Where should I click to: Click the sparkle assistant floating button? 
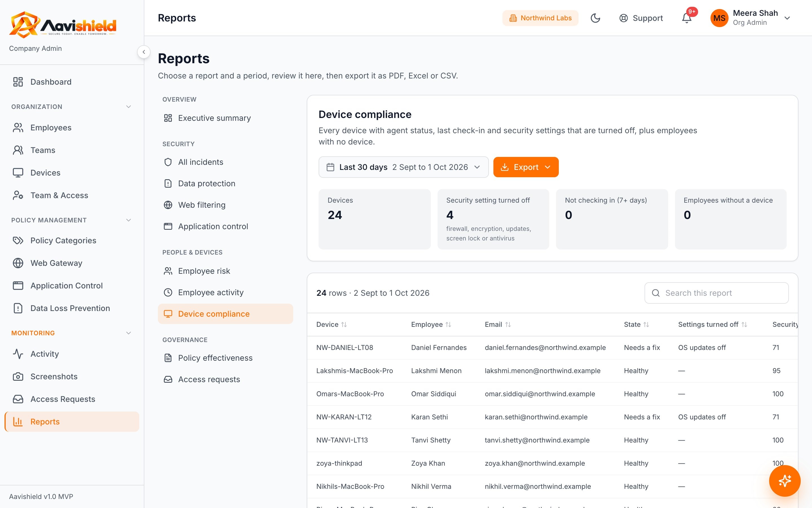pos(784,481)
